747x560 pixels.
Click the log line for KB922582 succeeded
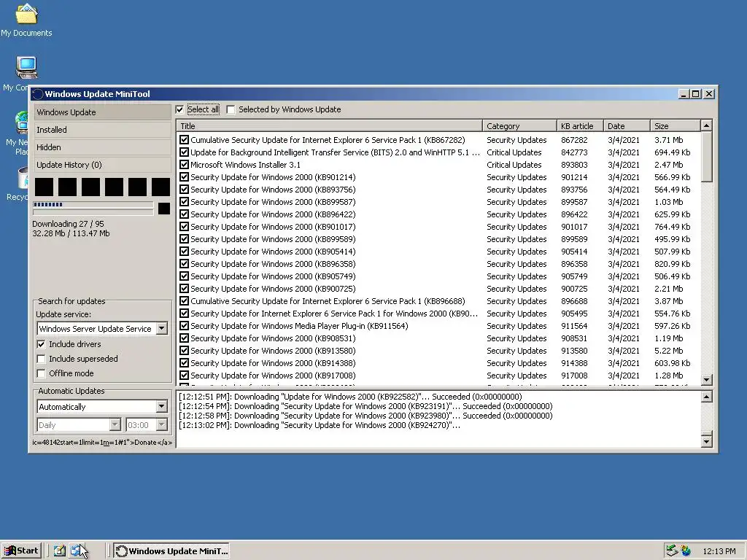[x=350, y=397]
